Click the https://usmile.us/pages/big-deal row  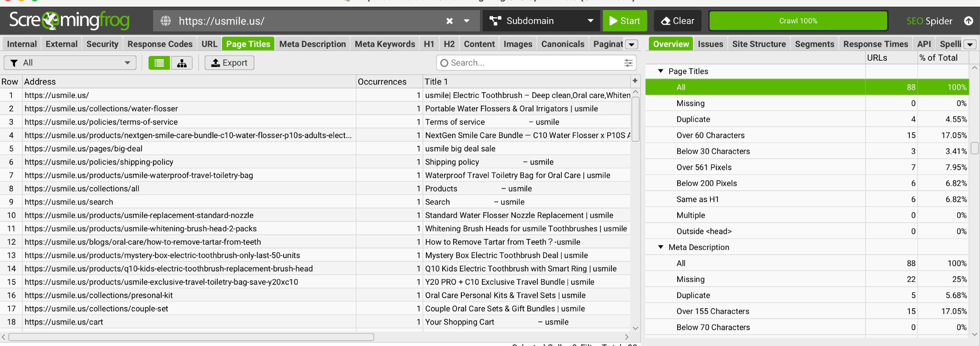pos(316,149)
